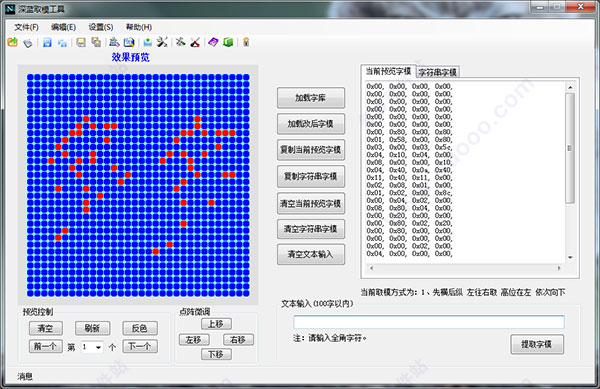The width and height of the screenshot is (600, 389).
Task: Click the crossed wrench tools icon
Action: [x=162, y=42]
